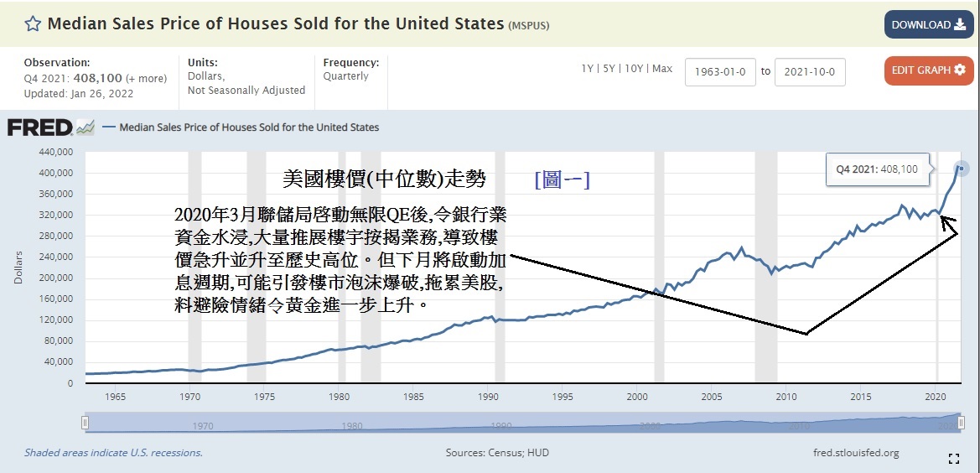The height and width of the screenshot is (473, 980).
Task: Click the range navigator near 1990
Action: click(501, 424)
